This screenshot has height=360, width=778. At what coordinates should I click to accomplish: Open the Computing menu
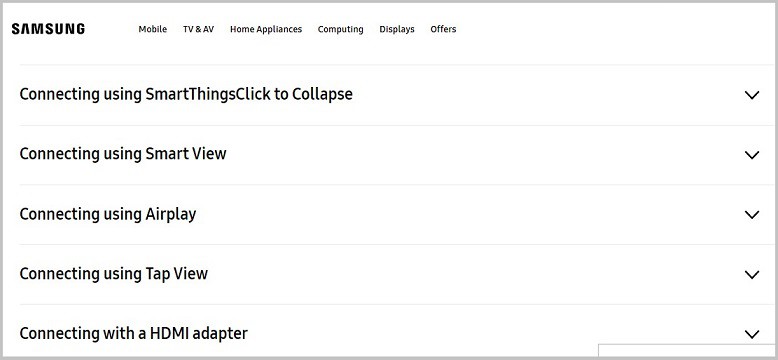[x=340, y=29]
